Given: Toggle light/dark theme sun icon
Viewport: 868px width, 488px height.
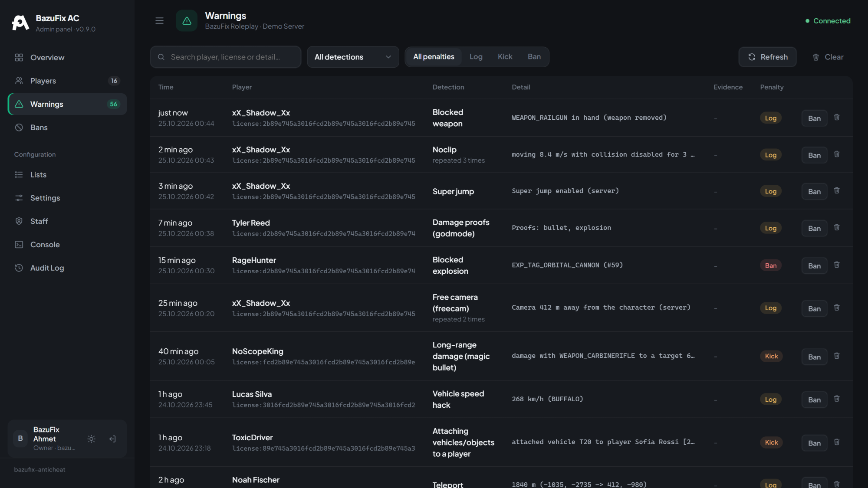Looking at the screenshot, I should point(91,439).
